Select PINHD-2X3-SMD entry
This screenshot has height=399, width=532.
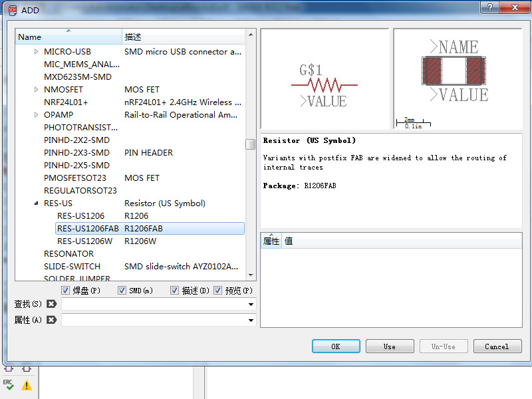pyautogui.click(x=76, y=153)
